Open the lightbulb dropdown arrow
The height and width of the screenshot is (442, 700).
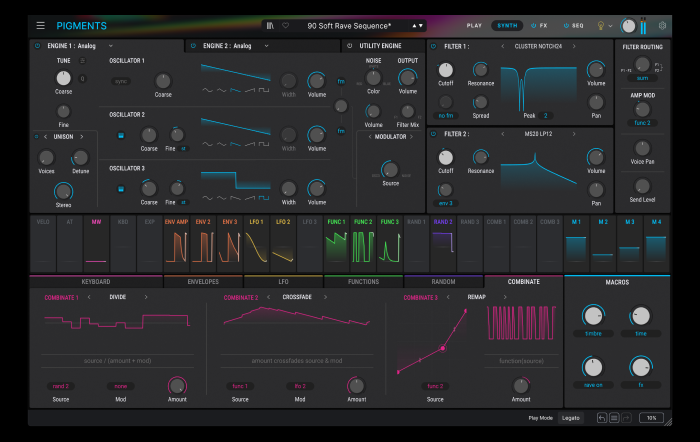610,26
